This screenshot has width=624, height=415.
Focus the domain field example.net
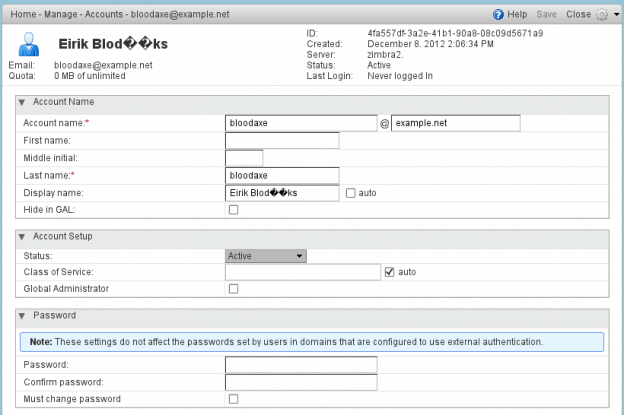pos(456,123)
